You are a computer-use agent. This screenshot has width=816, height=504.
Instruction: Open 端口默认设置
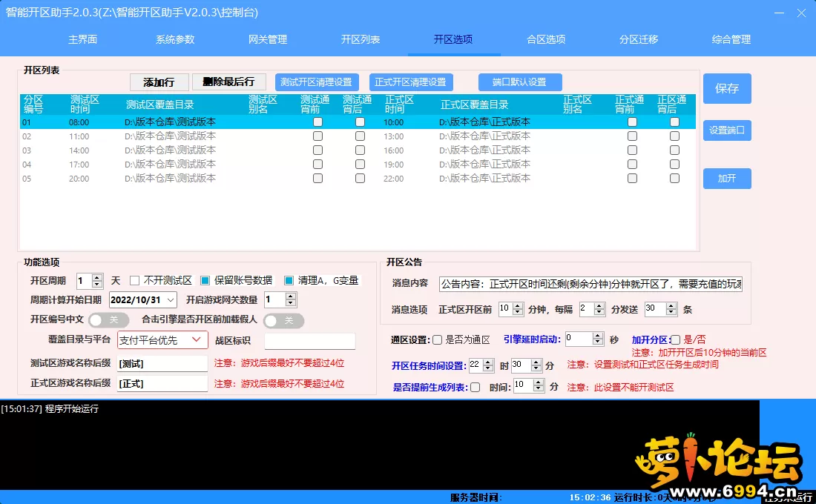pyautogui.click(x=519, y=82)
